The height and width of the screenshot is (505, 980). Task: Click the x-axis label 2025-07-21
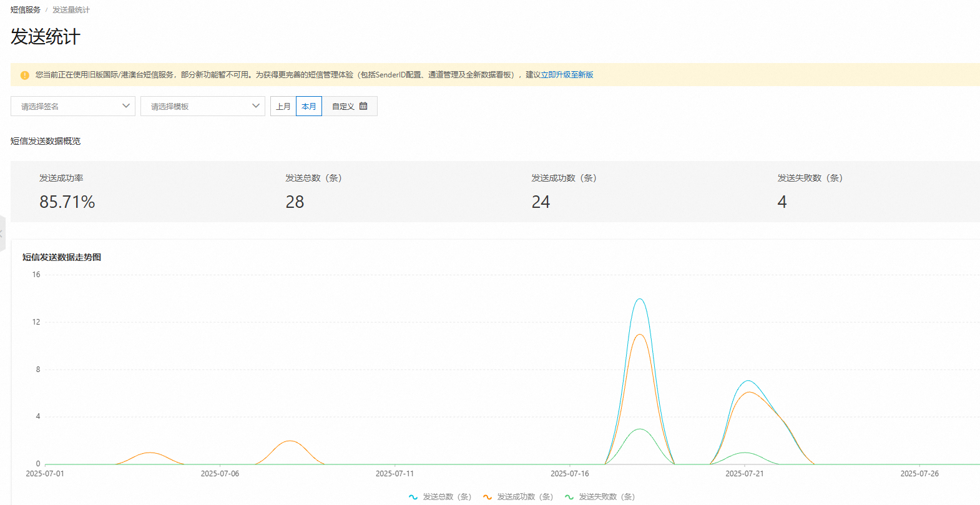pos(745,474)
